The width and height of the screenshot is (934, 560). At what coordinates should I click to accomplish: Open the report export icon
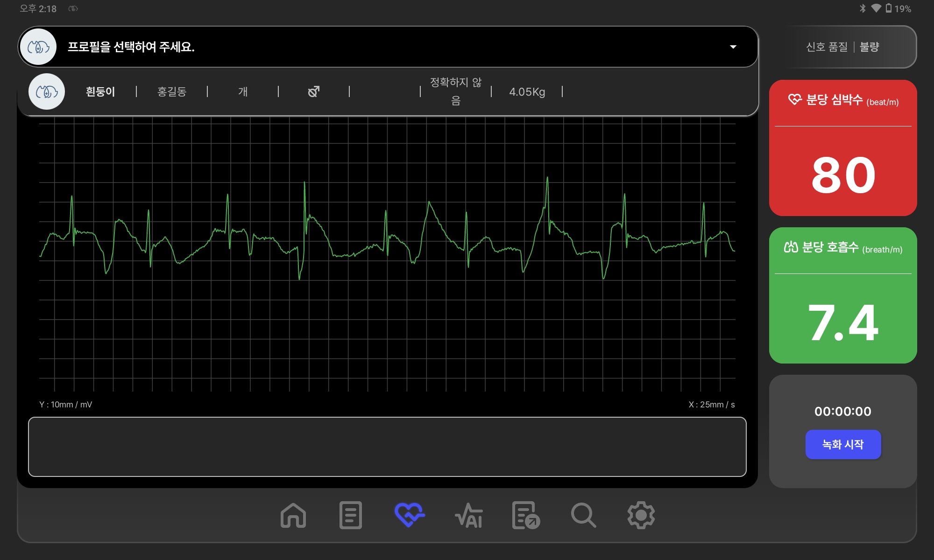click(526, 515)
